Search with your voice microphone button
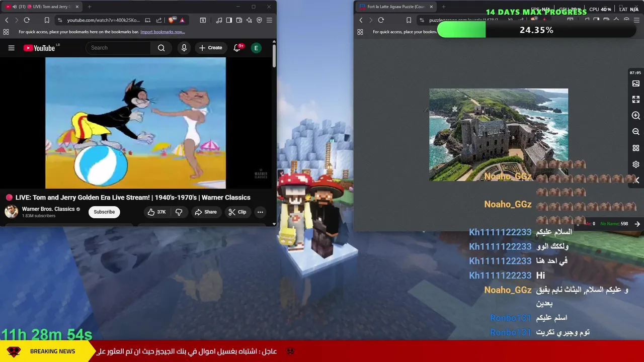644x362 pixels. pyautogui.click(x=184, y=48)
